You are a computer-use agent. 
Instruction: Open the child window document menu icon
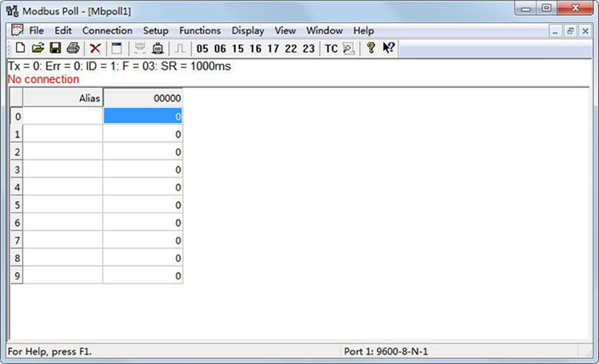point(17,30)
